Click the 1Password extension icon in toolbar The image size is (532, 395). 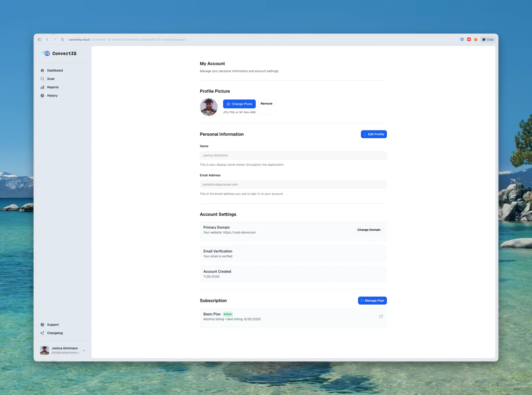pyautogui.click(x=462, y=39)
